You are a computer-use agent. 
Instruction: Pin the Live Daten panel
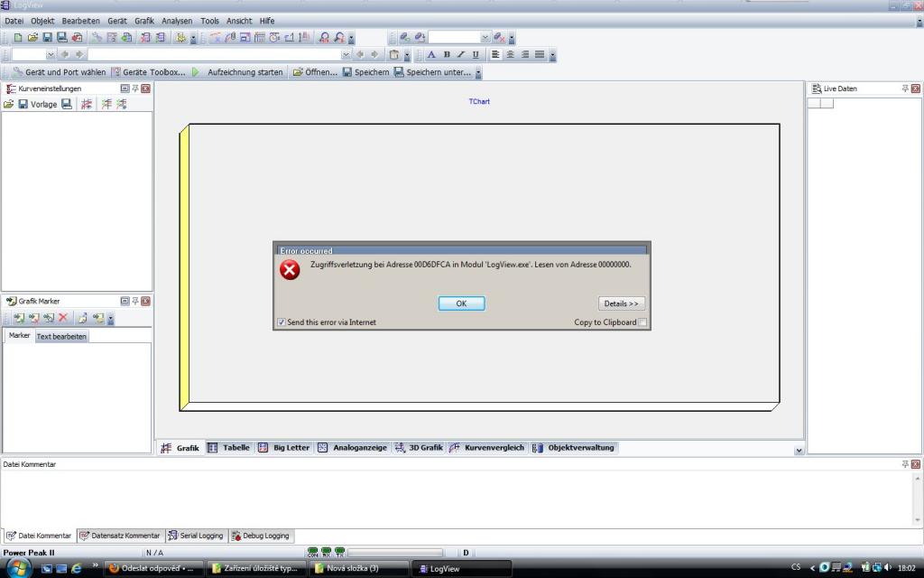coord(905,89)
